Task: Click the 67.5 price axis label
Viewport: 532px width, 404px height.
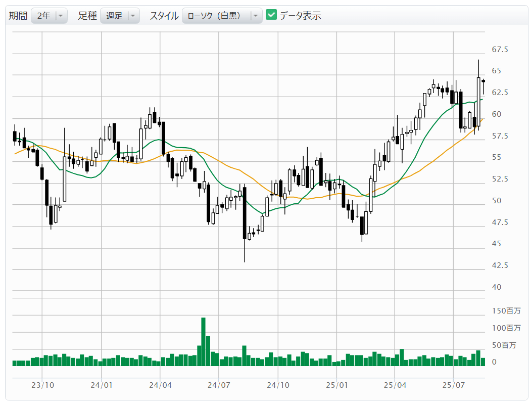Action: click(x=500, y=50)
